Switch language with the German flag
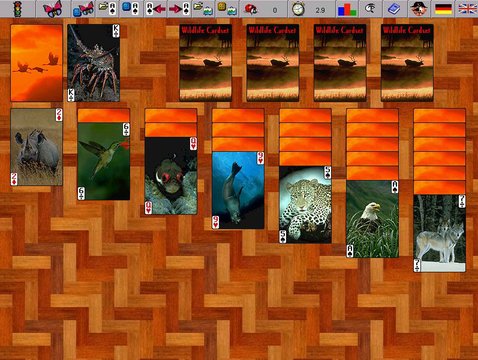478x360 pixels. [x=443, y=9]
